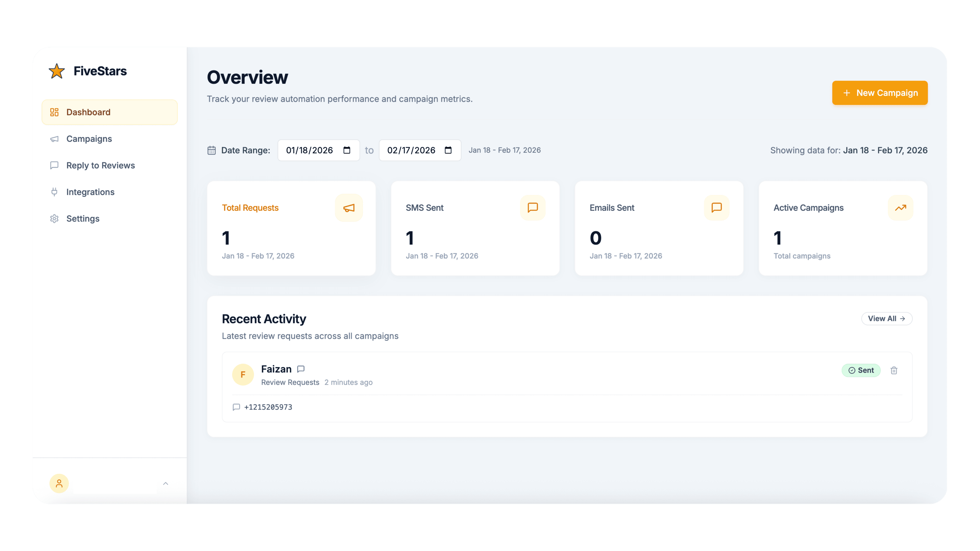Viewport: 980px width, 551px height.
Task: Click the chat bubble icon on SMS Sent card
Action: [x=532, y=208]
